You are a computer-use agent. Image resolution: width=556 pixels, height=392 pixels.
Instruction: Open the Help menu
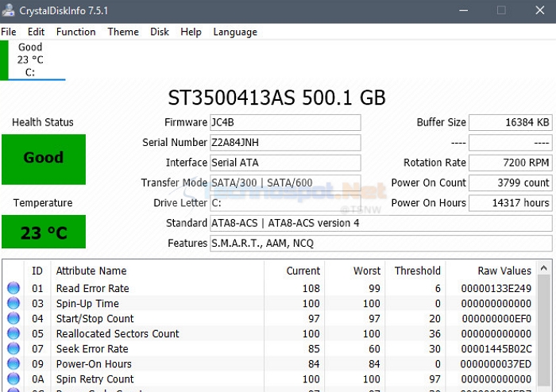[191, 32]
